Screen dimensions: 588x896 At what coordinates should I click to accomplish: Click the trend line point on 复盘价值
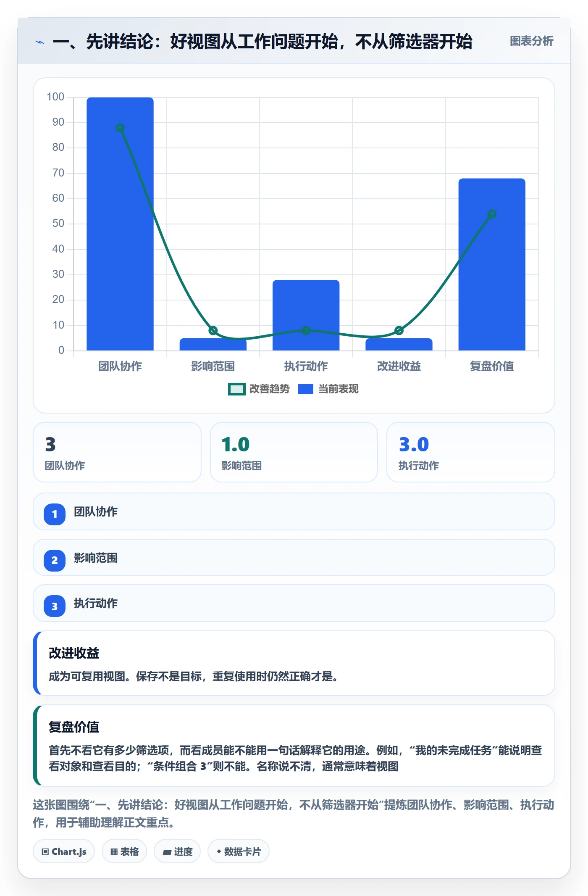click(492, 214)
